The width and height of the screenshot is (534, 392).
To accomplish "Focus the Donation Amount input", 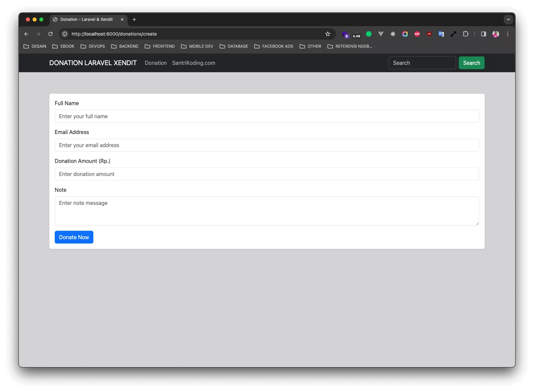I will coord(267,174).
